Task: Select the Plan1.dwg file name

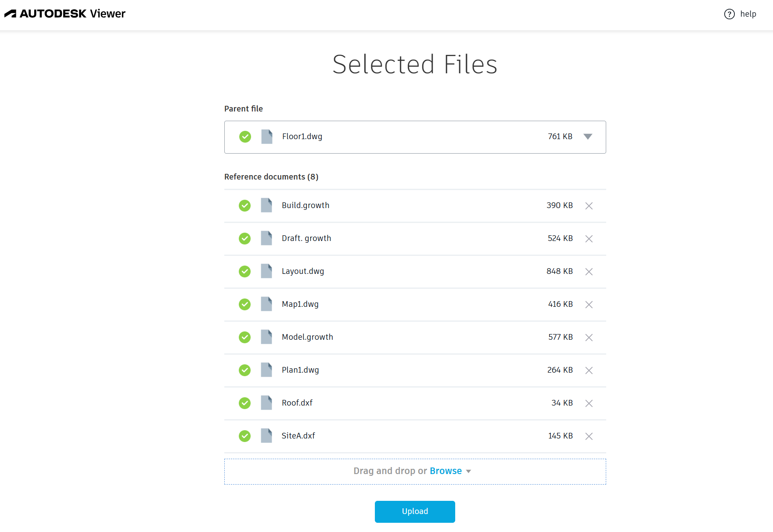Action: (x=300, y=370)
